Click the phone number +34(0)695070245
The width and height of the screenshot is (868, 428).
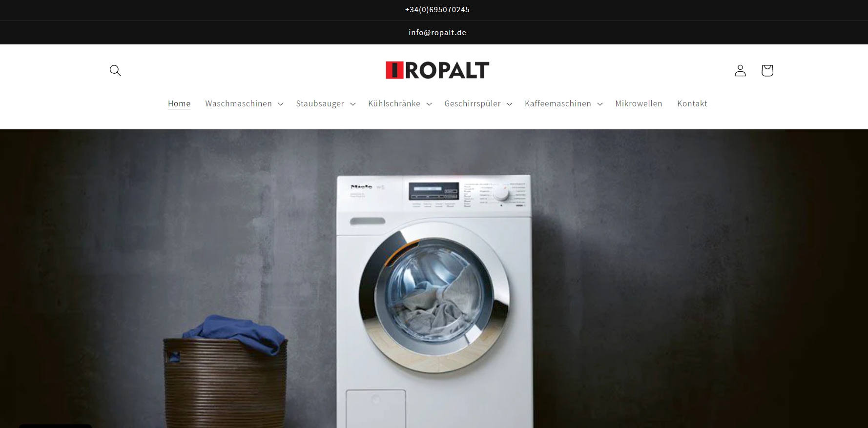click(437, 10)
